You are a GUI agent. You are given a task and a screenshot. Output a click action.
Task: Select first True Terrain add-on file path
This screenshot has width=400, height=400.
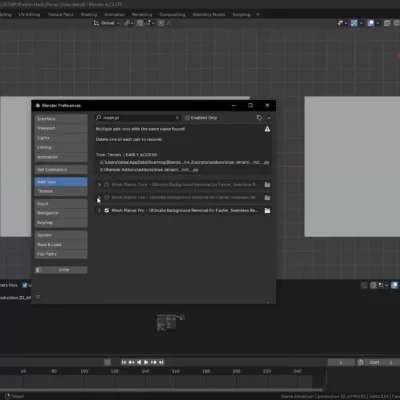[185, 162]
